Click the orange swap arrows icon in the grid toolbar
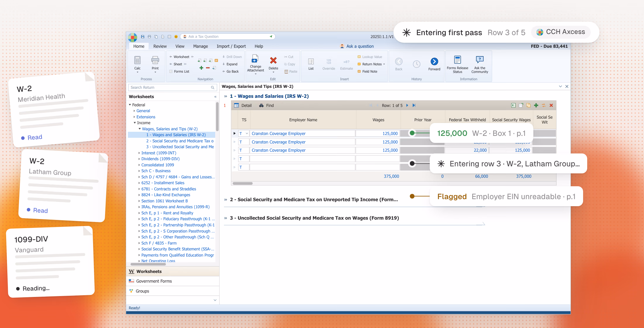 coord(544,105)
